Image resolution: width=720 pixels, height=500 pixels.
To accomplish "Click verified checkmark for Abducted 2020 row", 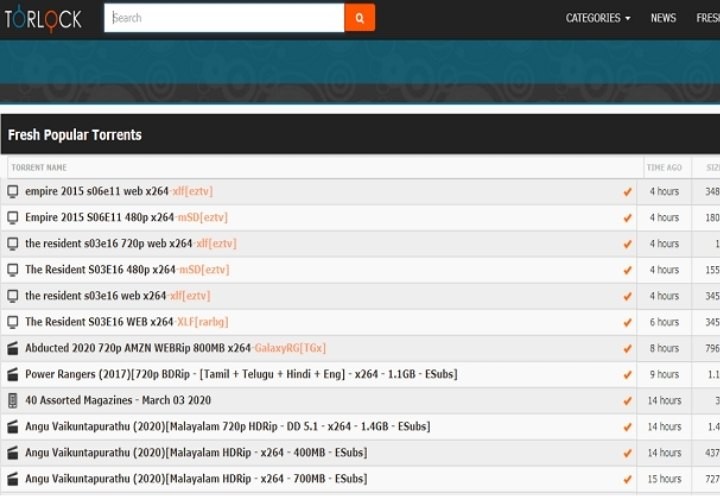I will (627, 348).
